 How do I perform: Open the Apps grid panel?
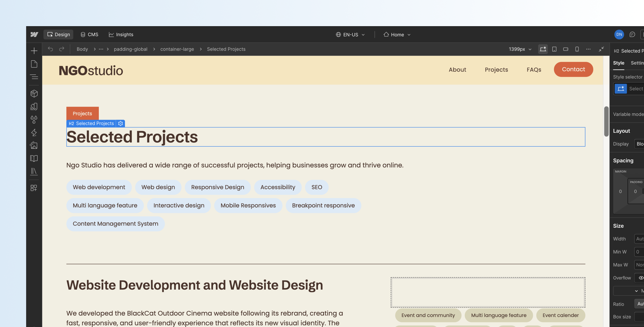click(x=34, y=188)
